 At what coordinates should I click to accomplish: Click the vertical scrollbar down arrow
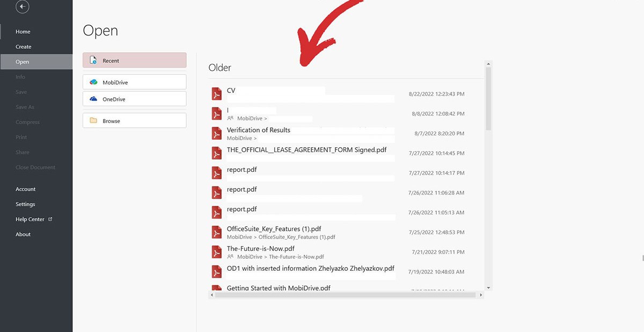(488, 288)
